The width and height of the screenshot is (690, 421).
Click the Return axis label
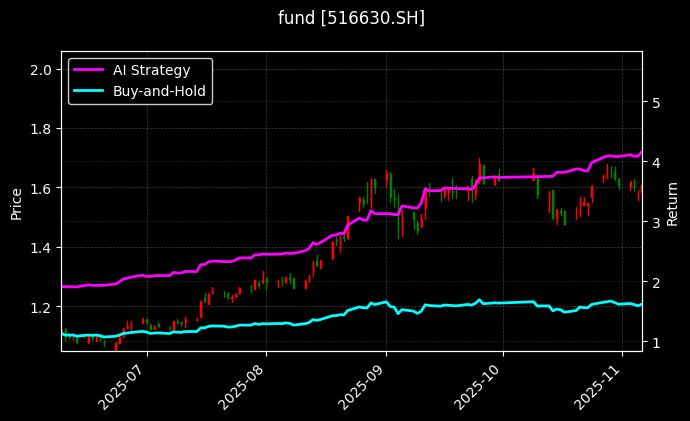[673, 201]
